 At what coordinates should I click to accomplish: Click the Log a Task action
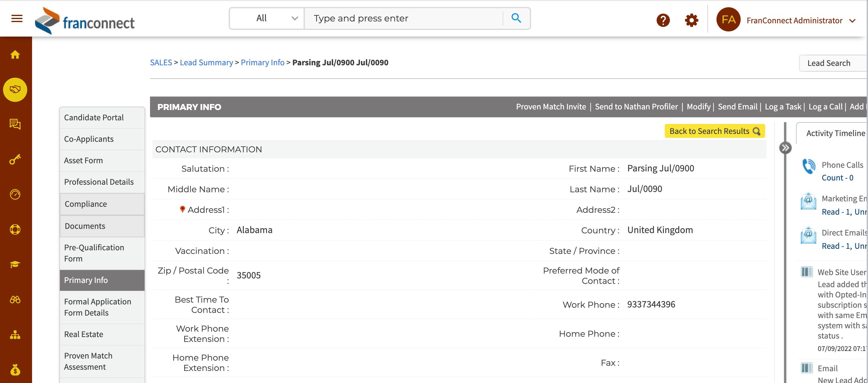coord(783,107)
